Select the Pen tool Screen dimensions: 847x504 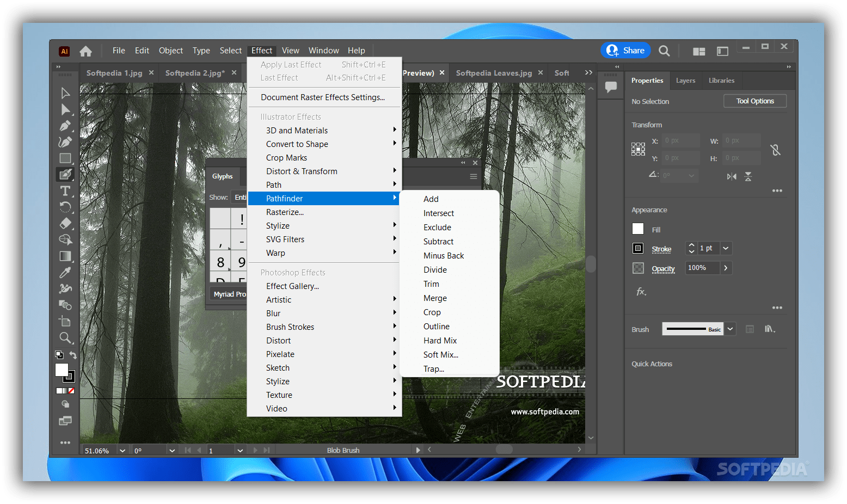[65, 126]
